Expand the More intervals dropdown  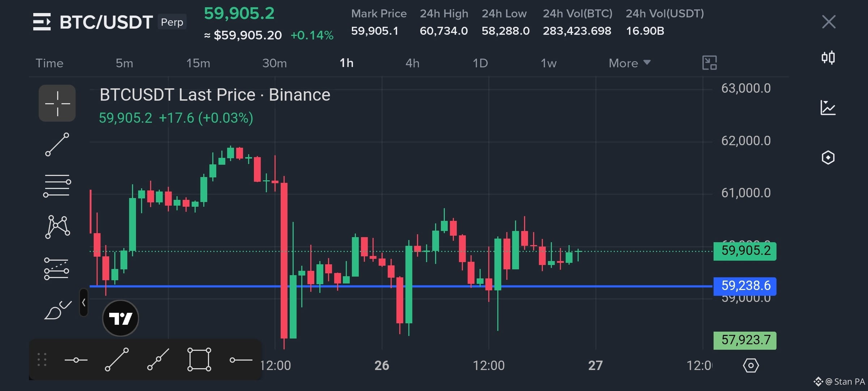point(630,63)
